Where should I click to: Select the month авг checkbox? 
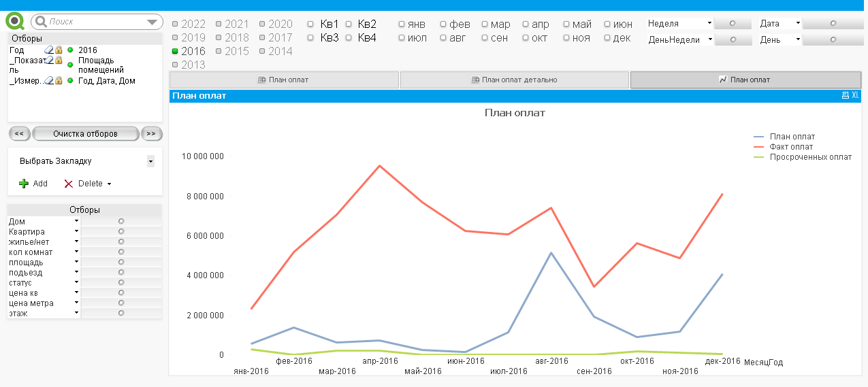(x=443, y=38)
